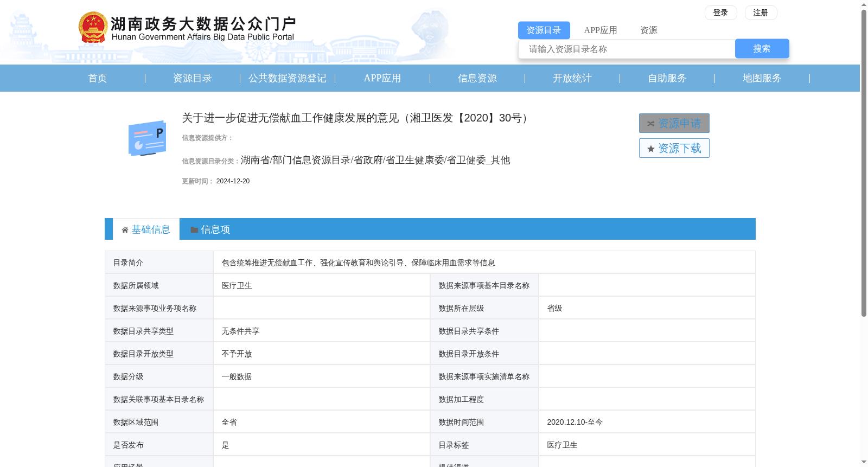This screenshot has width=868, height=467.
Task: Click the 不予开放 value cell
Action: click(x=322, y=354)
